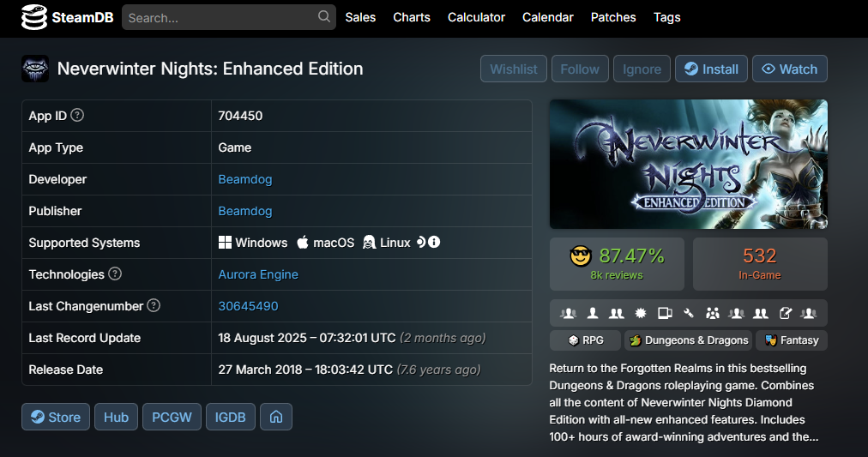
Task: Click the pencil-and-note editor category icon
Action: (785, 313)
